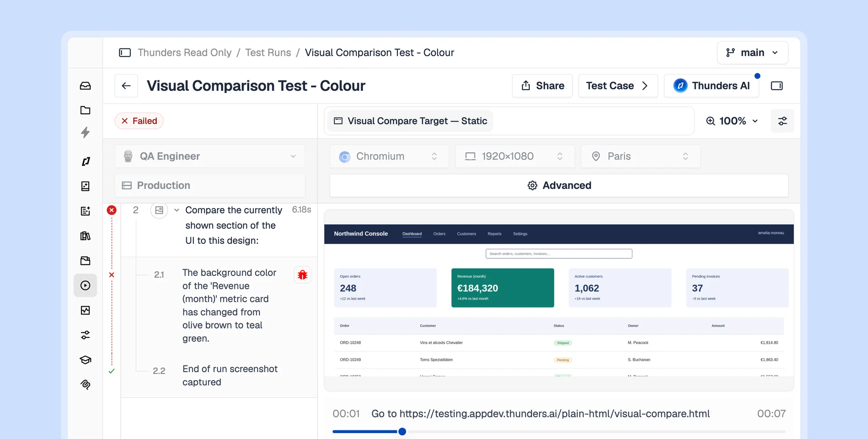
Task: Click the green check marker beside step 2.2
Action: point(112,371)
